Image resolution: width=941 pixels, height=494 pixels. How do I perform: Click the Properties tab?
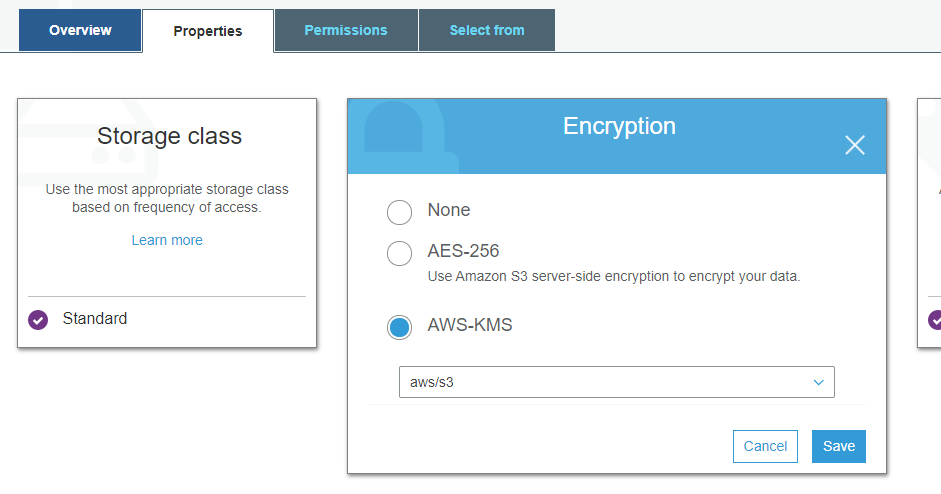pyautogui.click(x=208, y=31)
